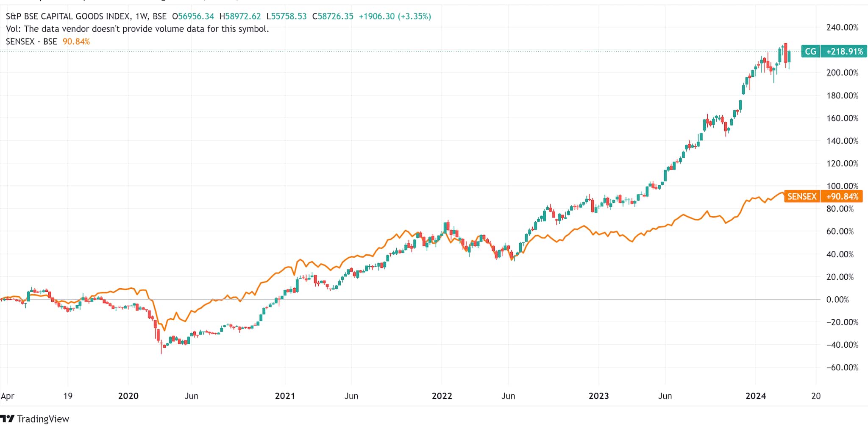
Task: Click the orange 90.84% legend value
Action: coord(76,42)
